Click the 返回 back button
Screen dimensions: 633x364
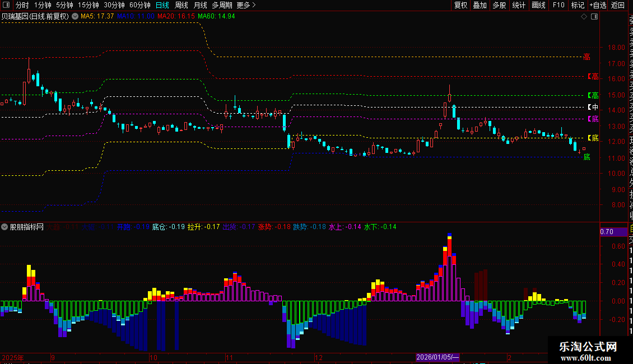pyautogui.click(x=618, y=5)
